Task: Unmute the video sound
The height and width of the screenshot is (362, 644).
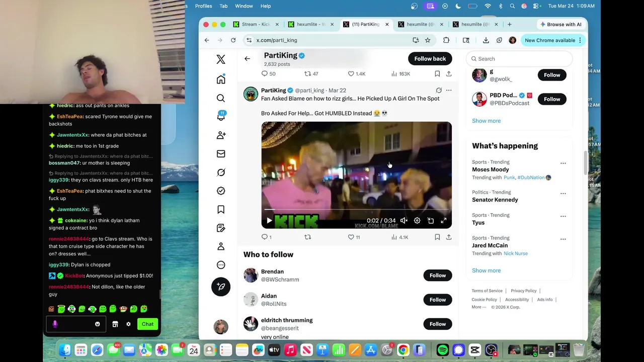Action: click(x=404, y=221)
